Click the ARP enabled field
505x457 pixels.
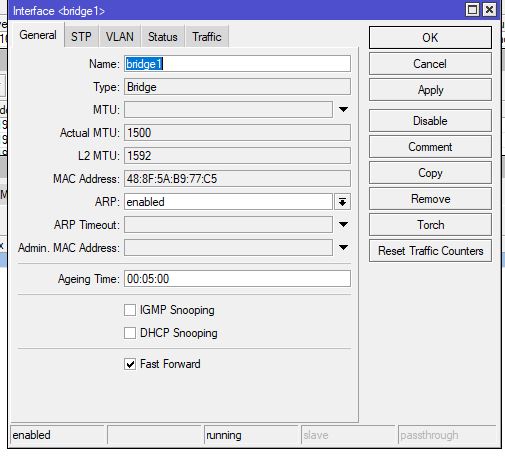pos(228,202)
